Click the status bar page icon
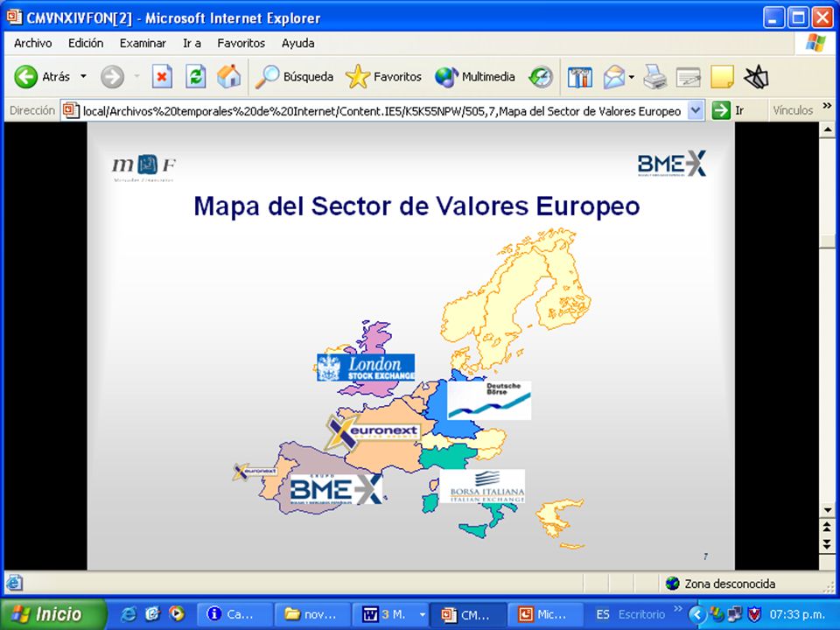840x630 pixels. tap(14, 583)
